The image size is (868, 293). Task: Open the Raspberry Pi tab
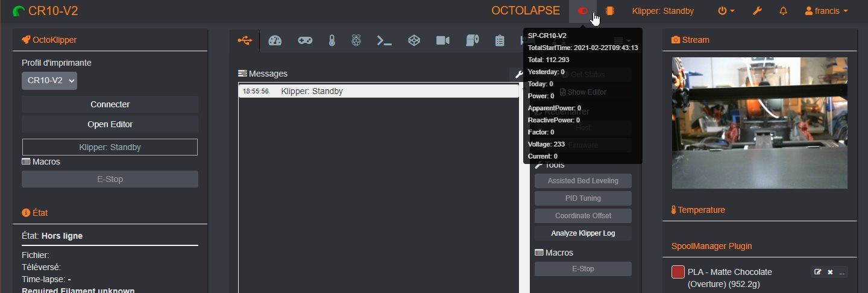click(356, 40)
